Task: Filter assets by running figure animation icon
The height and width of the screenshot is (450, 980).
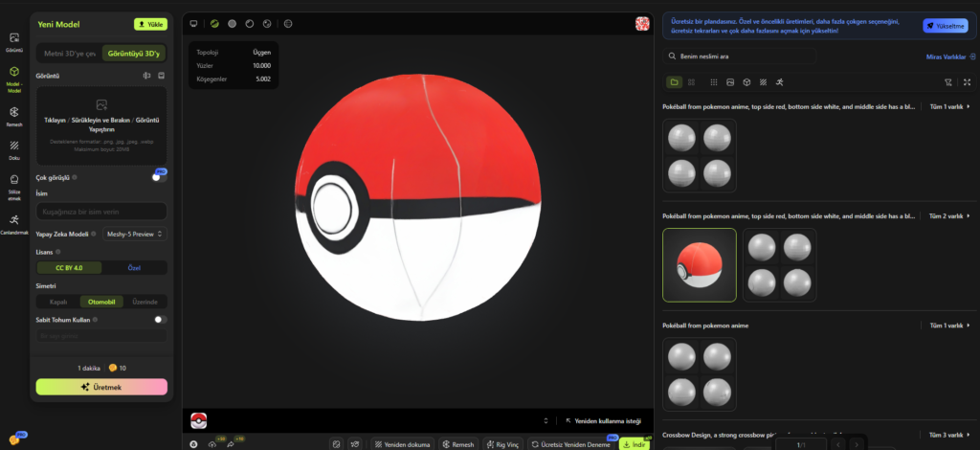Action: [x=779, y=82]
